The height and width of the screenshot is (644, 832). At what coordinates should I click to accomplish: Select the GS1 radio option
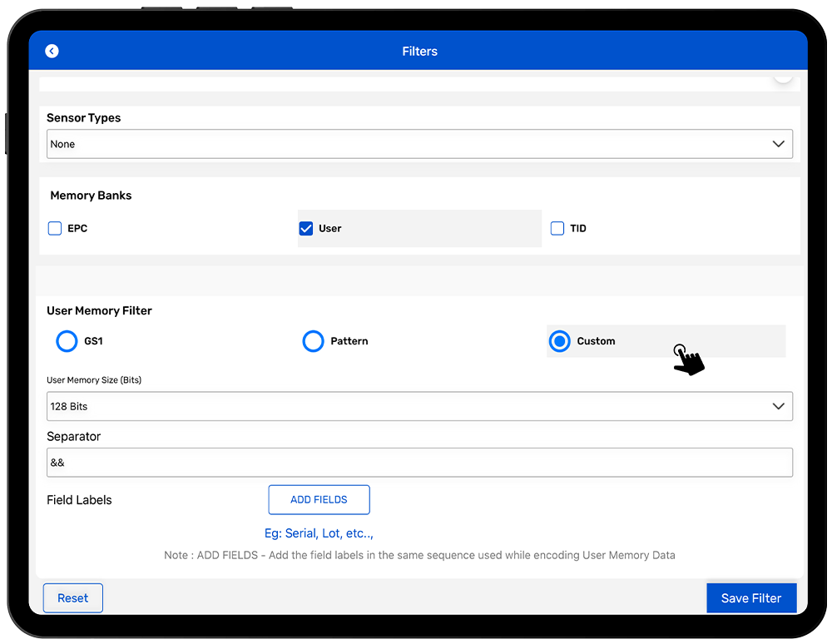(67, 341)
